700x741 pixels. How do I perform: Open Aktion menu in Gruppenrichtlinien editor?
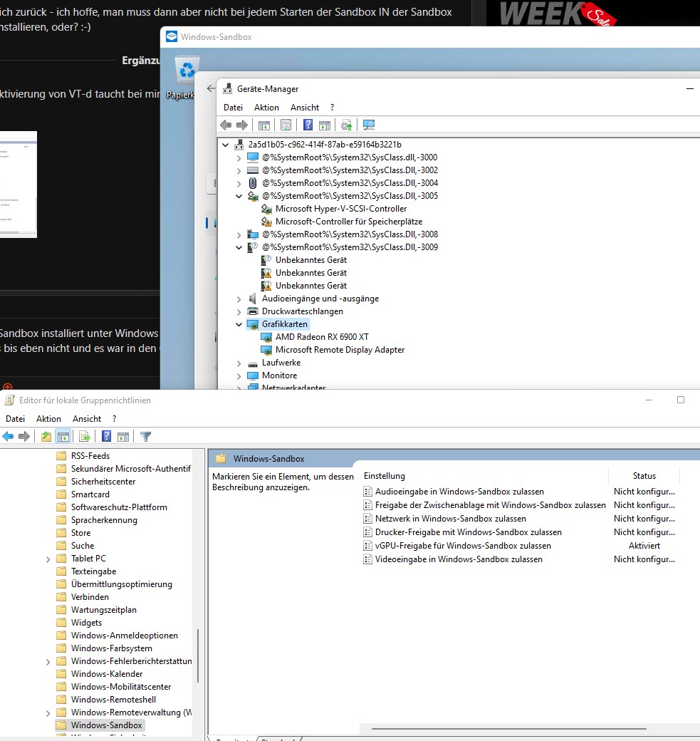click(x=48, y=419)
